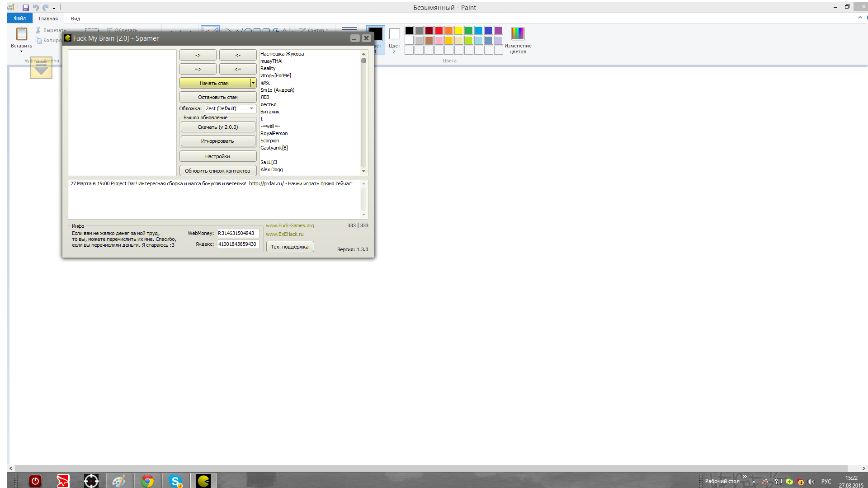Click the Paste clipboard icon
The image size is (868, 488).
21,34
